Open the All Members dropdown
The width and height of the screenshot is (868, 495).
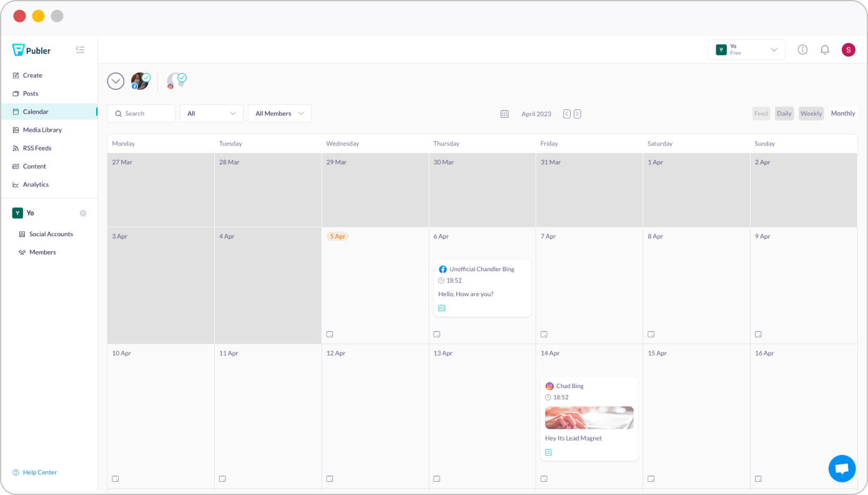click(279, 114)
